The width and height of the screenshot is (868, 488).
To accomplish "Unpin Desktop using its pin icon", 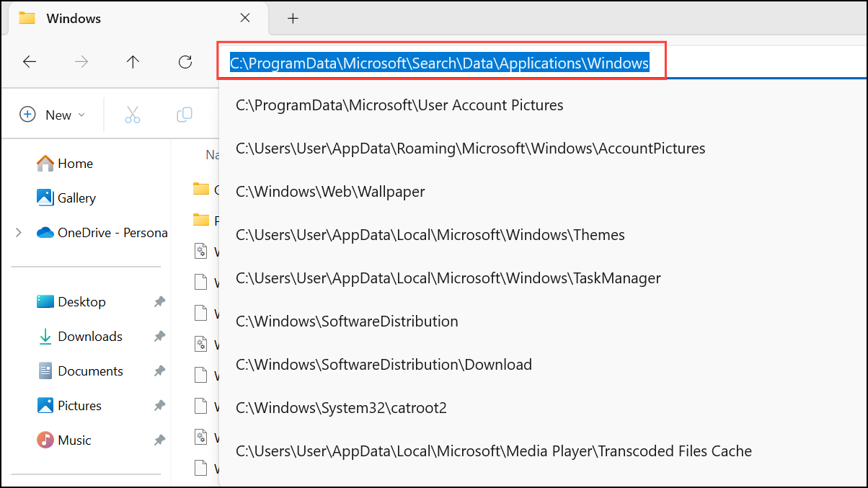I will (x=159, y=302).
